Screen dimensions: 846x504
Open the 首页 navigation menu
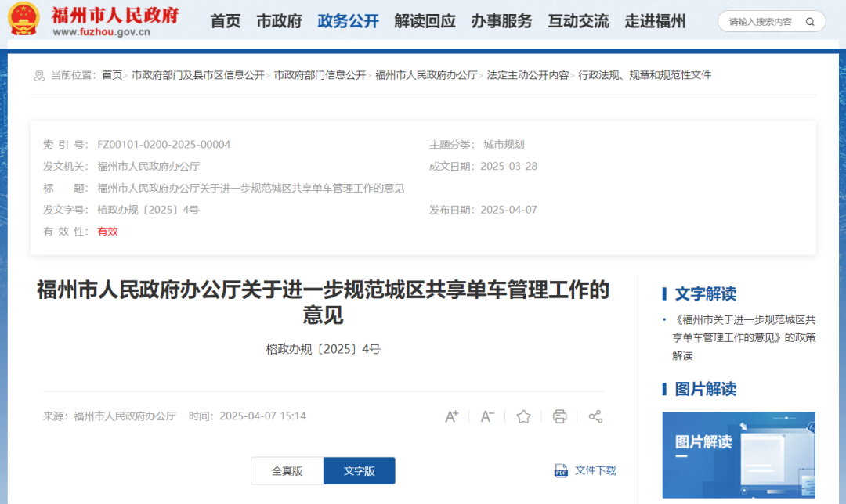pyautogui.click(x=226, y=22)
